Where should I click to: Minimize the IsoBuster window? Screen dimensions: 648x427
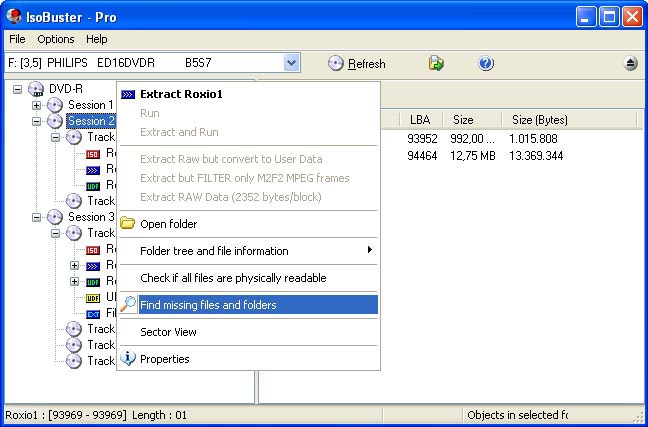tap(586, 17)
